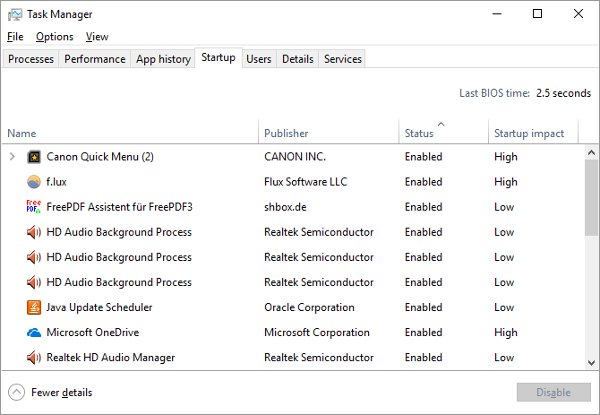
Task: Click the Java Update Scheduler icon
Action: (34, 307)
